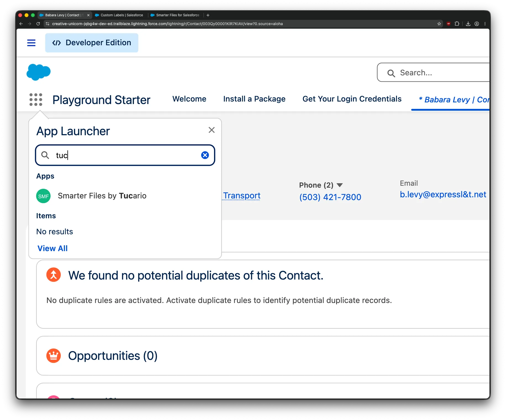Open the browser downloads icon
Image resolution: width=506 pixels, height=420 pixels.
[468, 24]
